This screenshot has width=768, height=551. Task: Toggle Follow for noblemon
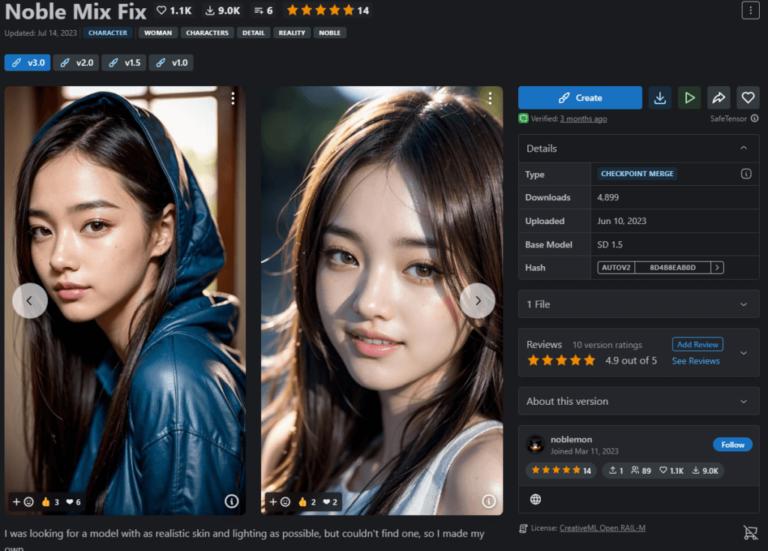point(732,445)
